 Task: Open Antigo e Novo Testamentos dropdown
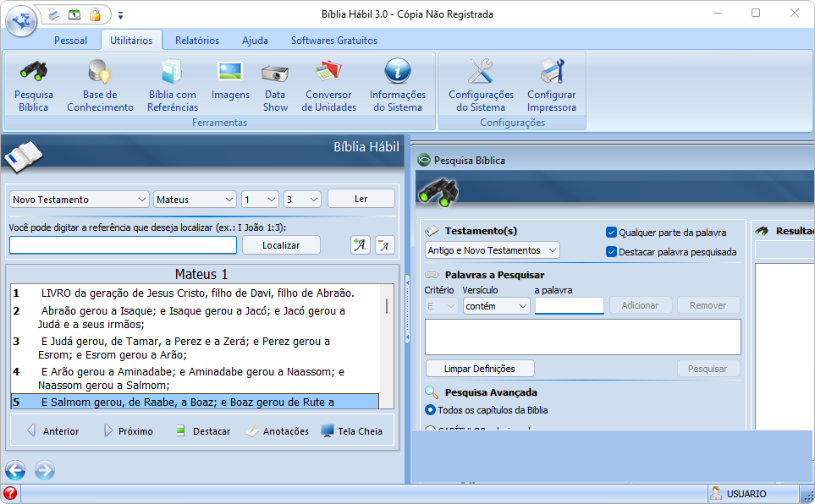[493, 250]
